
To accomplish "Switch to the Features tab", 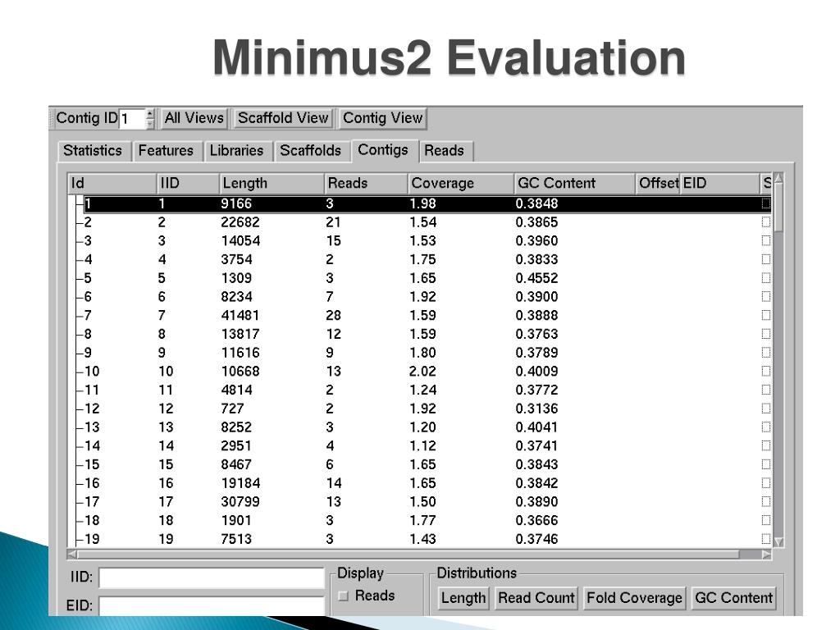I will 166,151.
